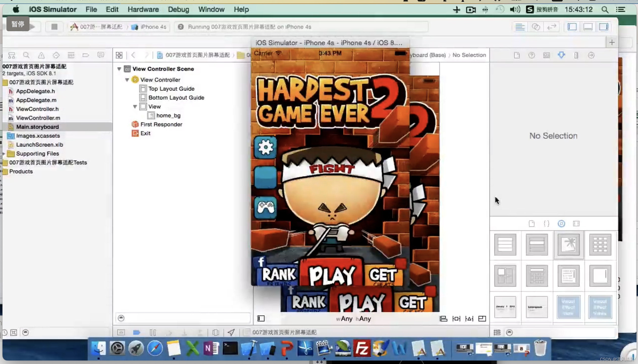Open the Align constraints button in canvas bar
638x364 pixels.
443,319
